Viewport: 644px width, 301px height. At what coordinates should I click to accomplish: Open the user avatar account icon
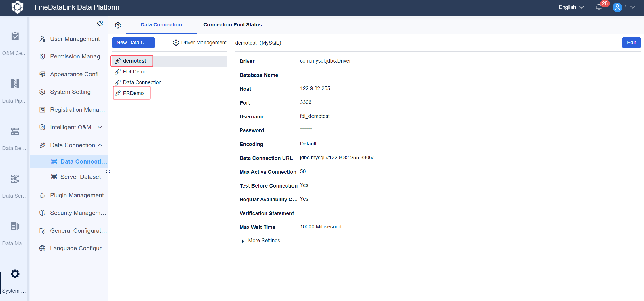617,7
